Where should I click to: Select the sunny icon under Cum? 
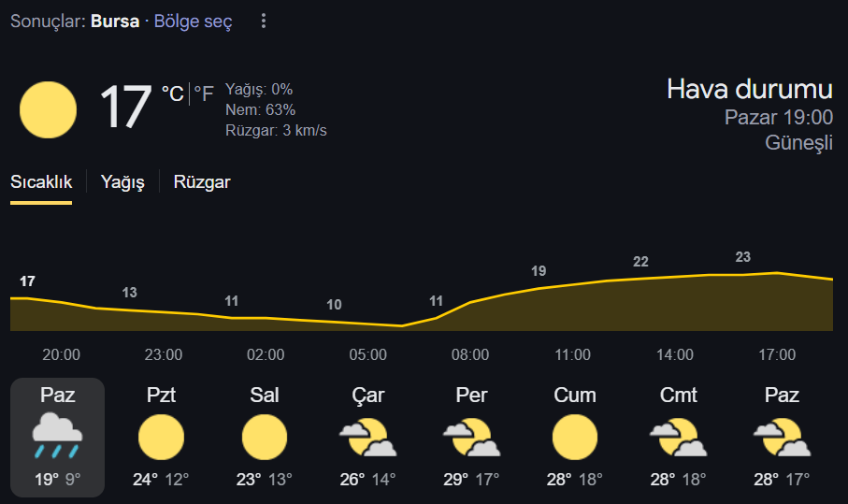tap(575, 437)
